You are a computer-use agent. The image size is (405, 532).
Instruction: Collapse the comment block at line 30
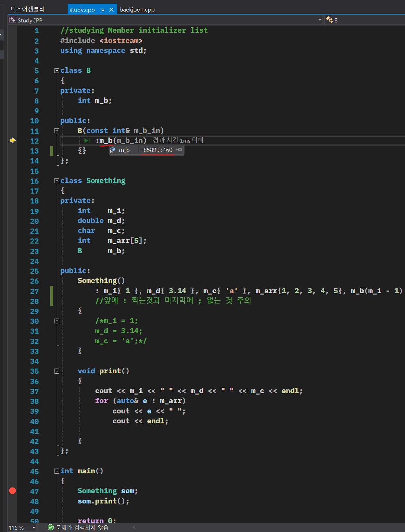click(x=57, y=321)
